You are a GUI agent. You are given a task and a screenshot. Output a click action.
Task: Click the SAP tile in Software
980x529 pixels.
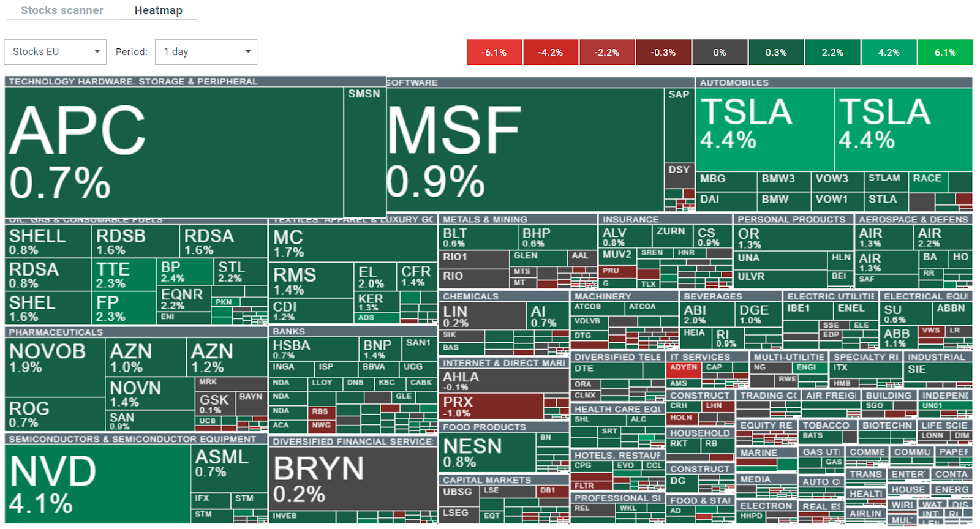click(x=679, y=125)
